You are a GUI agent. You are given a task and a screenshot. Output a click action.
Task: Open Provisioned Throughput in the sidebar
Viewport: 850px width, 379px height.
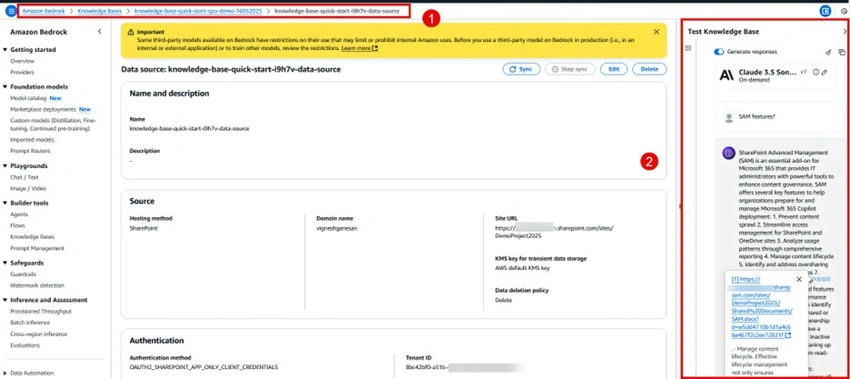click(x=41, y=311)
